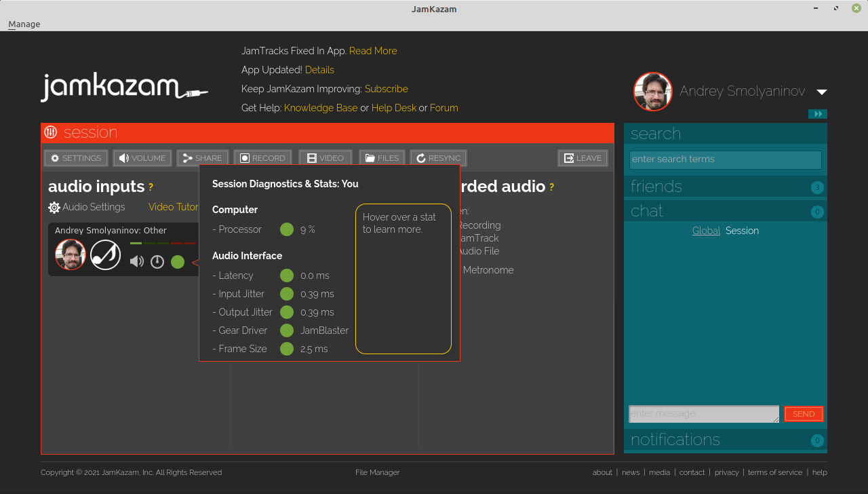The height and width of the screenshot is (494, 868).
Task: Click the help question mark beside audio inputs
Action: point(151,187)
